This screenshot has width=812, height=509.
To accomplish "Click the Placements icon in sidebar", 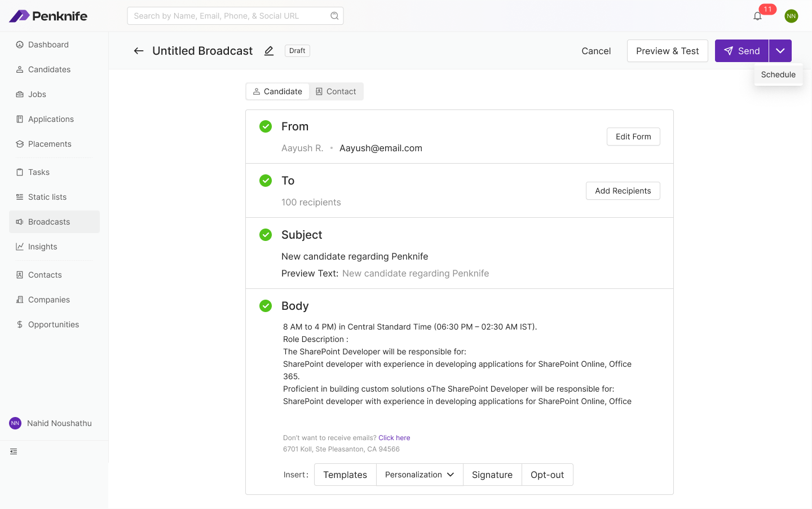I will (20, 144).
